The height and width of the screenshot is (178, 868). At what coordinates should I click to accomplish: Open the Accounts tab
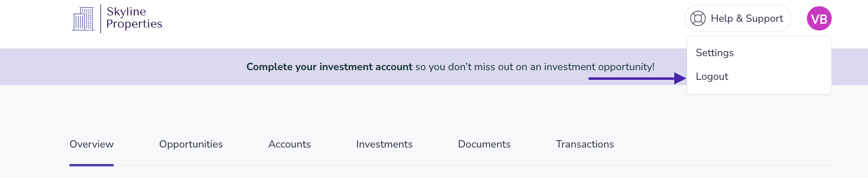click(290, 144)
